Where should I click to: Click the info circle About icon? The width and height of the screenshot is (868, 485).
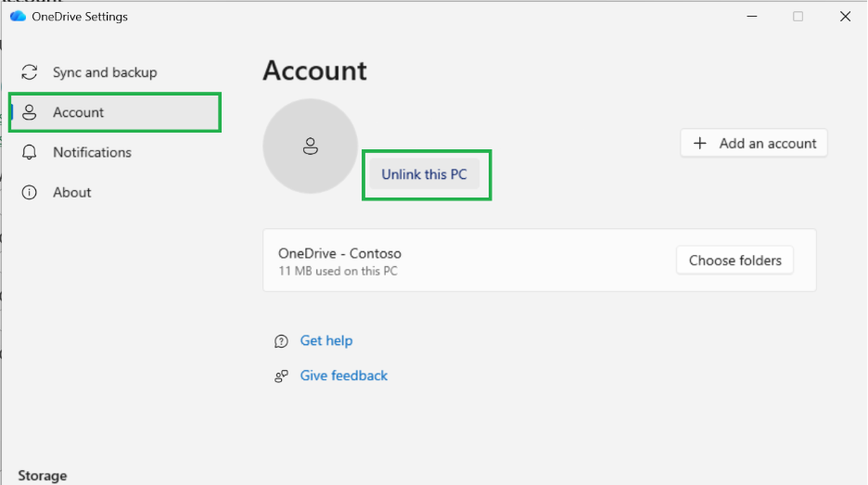pyautogui.click(x=30, y=192)
